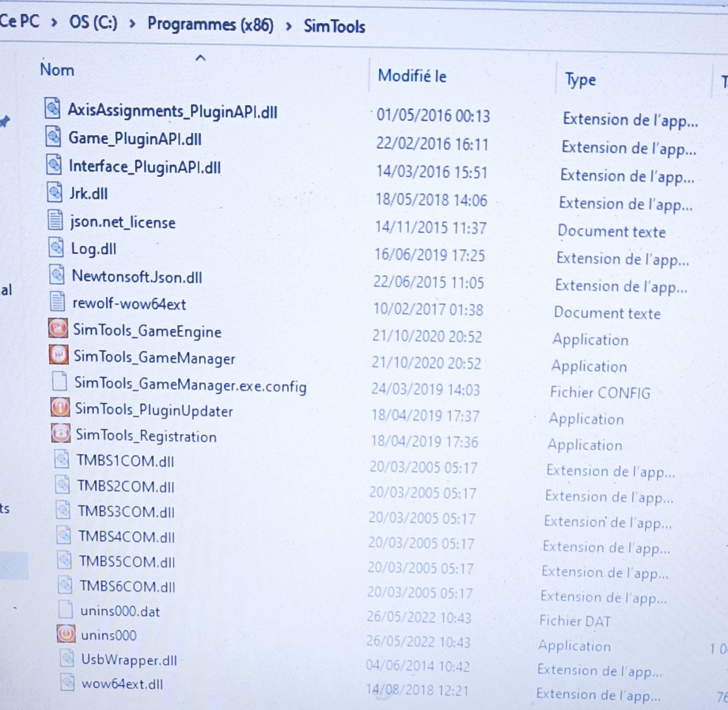Sort files by the Nom column header
Screen dimensions: 728x710
click(57, 70)
